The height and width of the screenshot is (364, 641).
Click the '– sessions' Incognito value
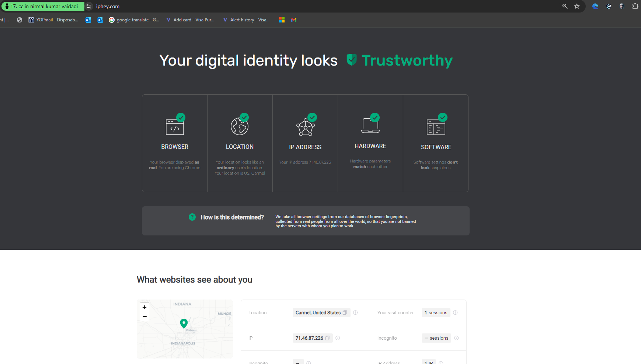pos(436,338)
